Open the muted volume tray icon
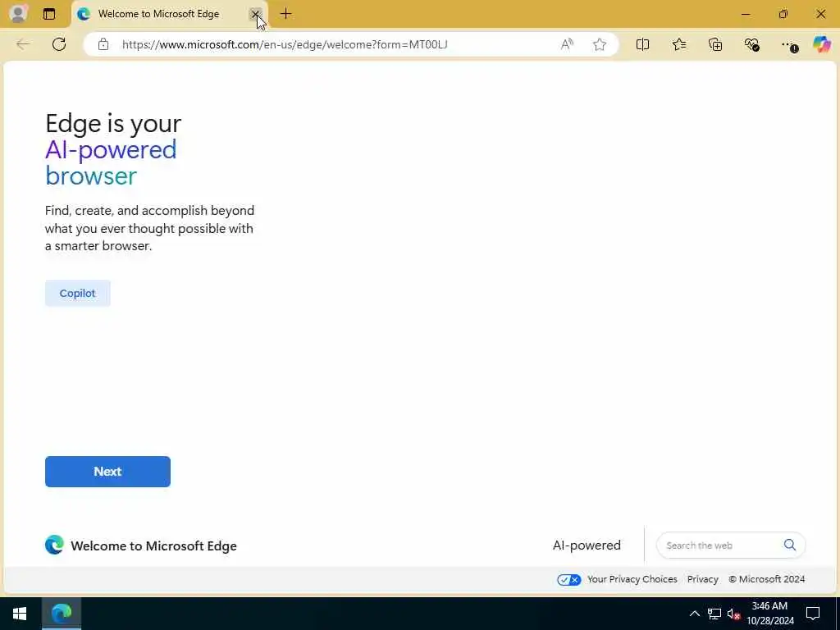 tap(734, 614)
